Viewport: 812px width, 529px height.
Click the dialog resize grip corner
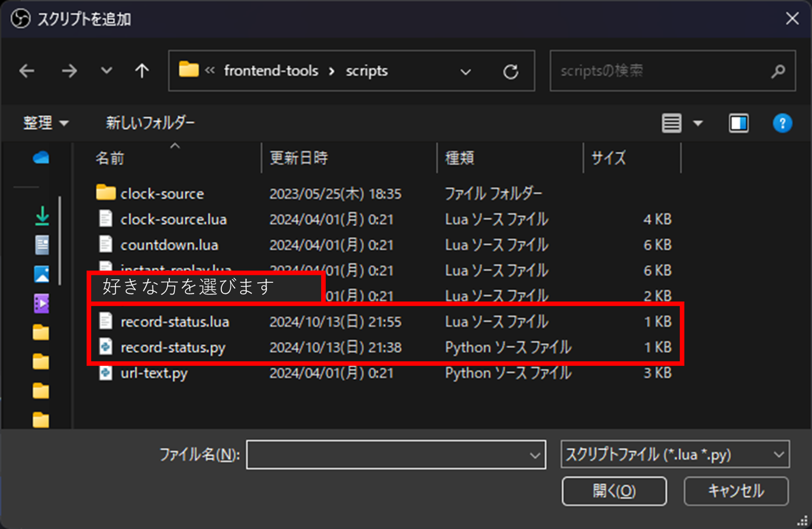[x=803, y=521]
